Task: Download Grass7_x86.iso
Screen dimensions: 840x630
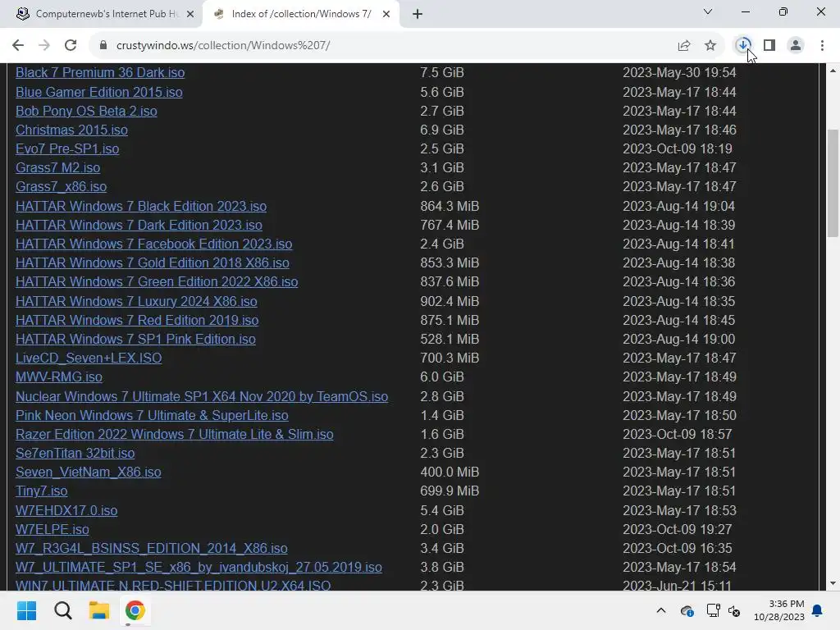Action: coord(61,186)
